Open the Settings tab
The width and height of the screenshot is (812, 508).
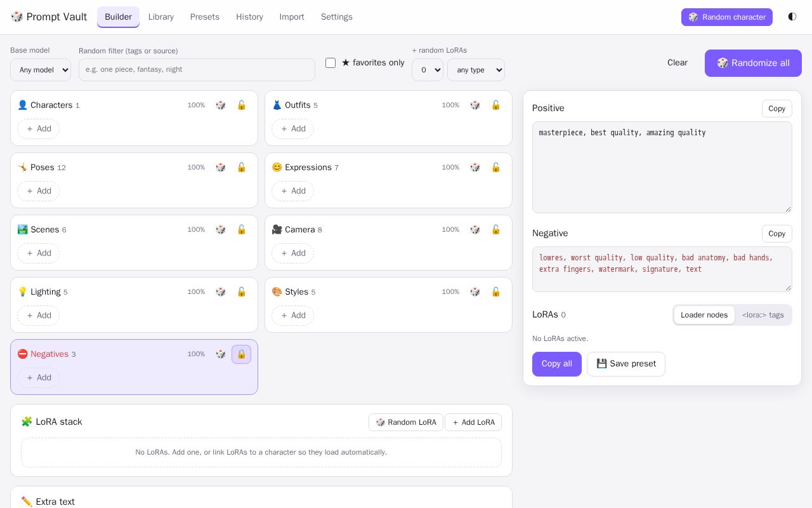coord(337,17)
